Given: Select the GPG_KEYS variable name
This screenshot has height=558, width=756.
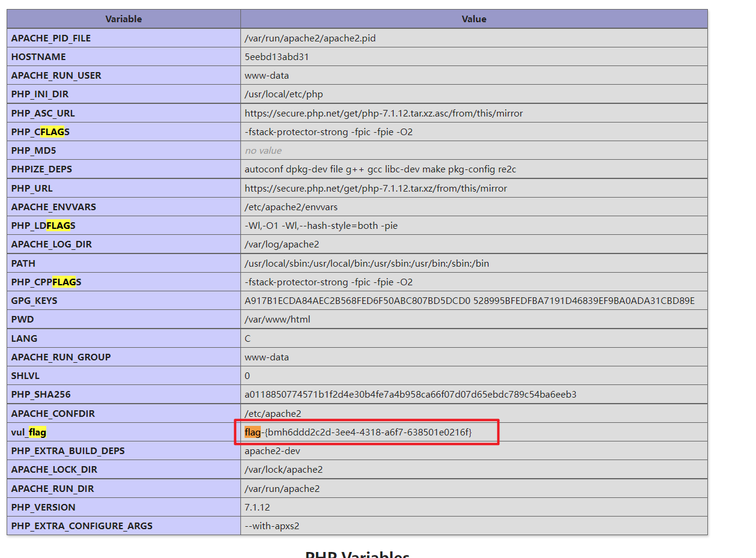Looking at the screenshot, I should pos(34,300).
